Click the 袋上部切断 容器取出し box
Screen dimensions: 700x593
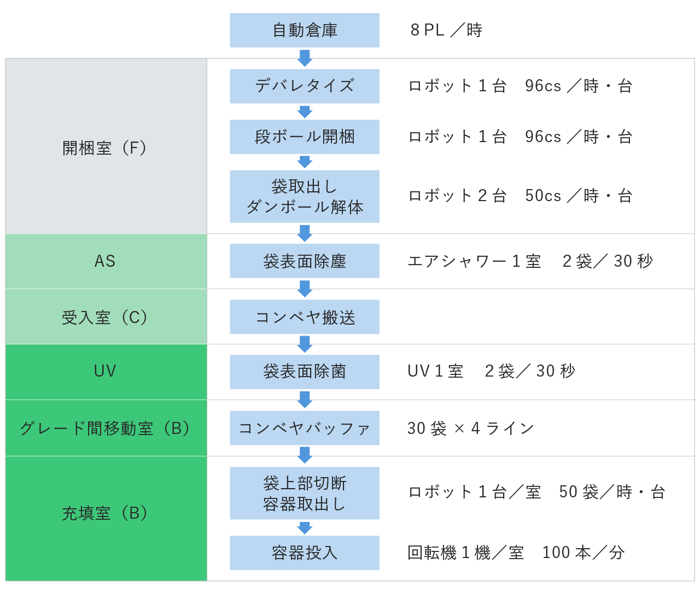click(305, 493)
